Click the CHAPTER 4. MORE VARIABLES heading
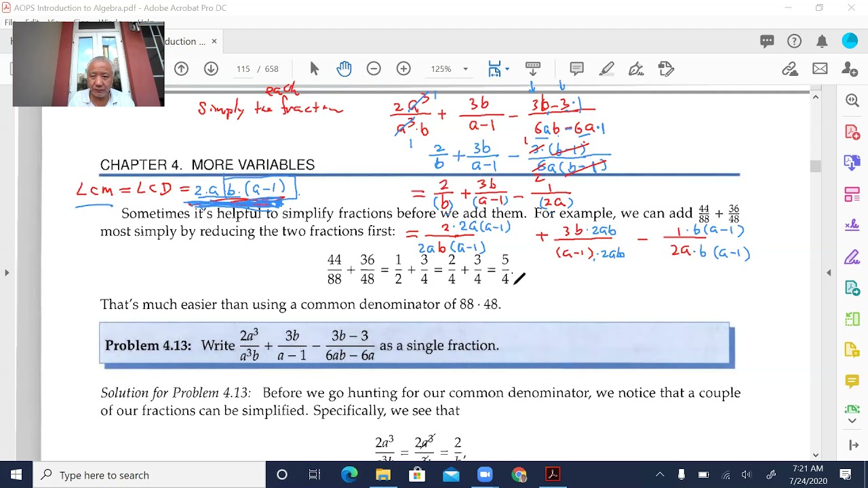Screen dimensions: 868x488 (208, 165)
